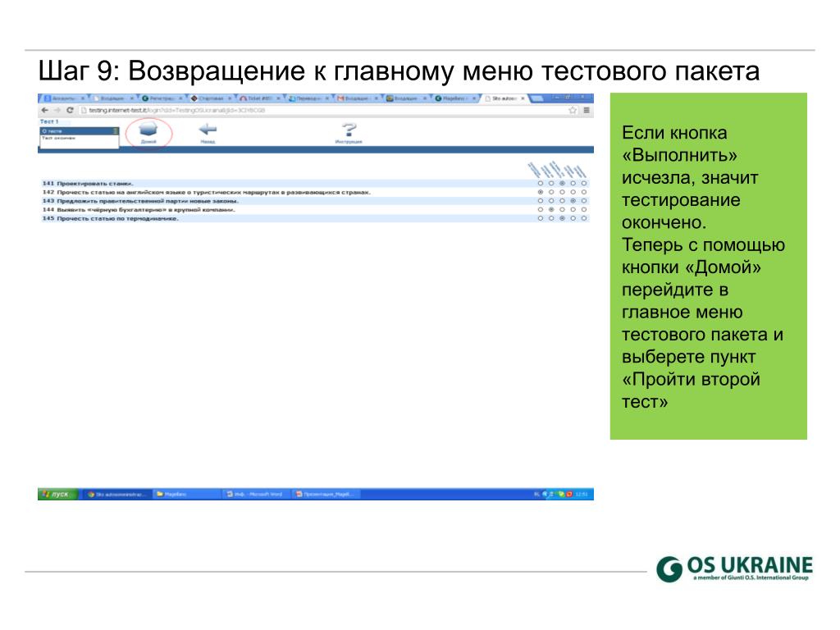Viewport: 840px width, 630px height.
Task: Open the Презентация taskbar button
Action: click(325, 494)
